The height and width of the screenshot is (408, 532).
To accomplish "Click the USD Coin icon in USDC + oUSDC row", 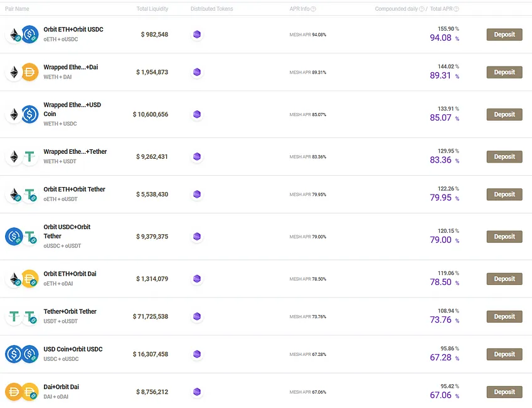I will [x=14, y=354].
